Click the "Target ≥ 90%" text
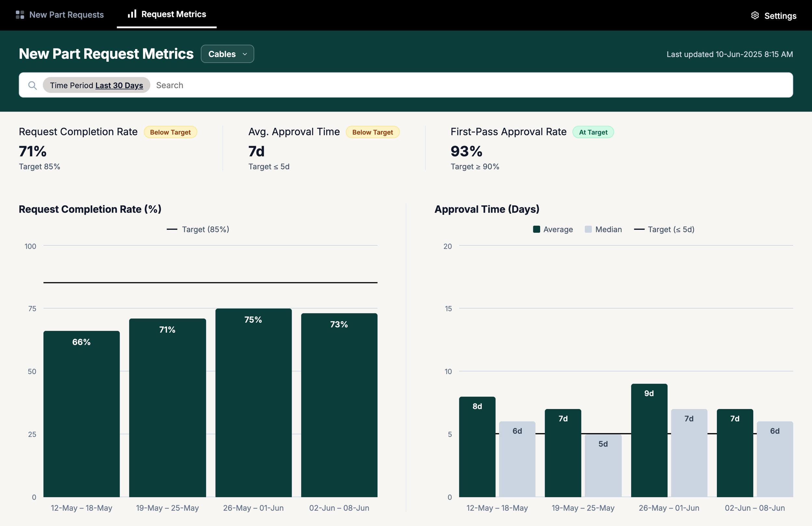Screen dimensions: 812x526 (475, 167)
